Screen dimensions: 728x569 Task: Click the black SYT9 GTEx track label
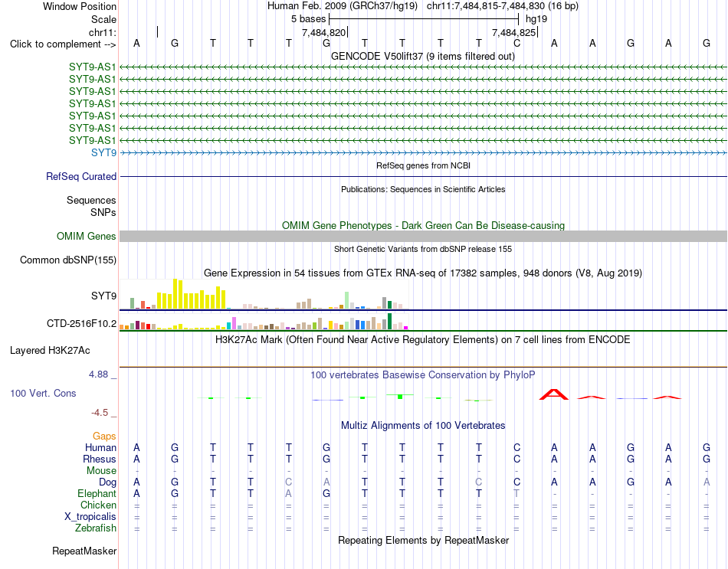click(104, 296)
